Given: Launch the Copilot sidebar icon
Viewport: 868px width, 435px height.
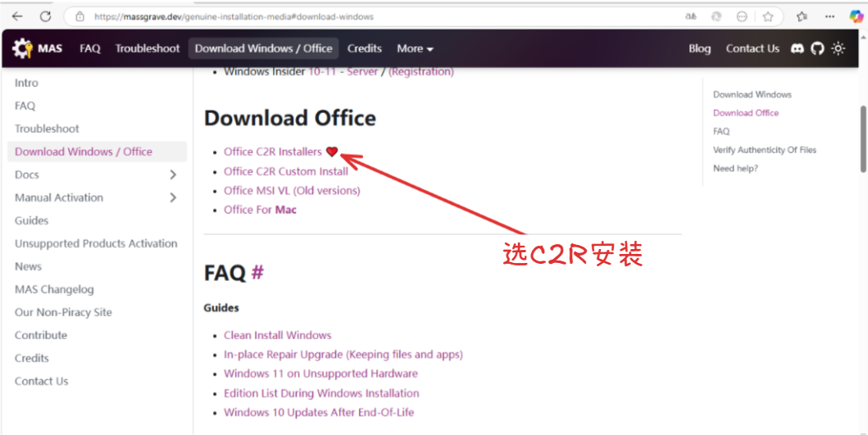Looking at the screenshot, I should 856,16.
